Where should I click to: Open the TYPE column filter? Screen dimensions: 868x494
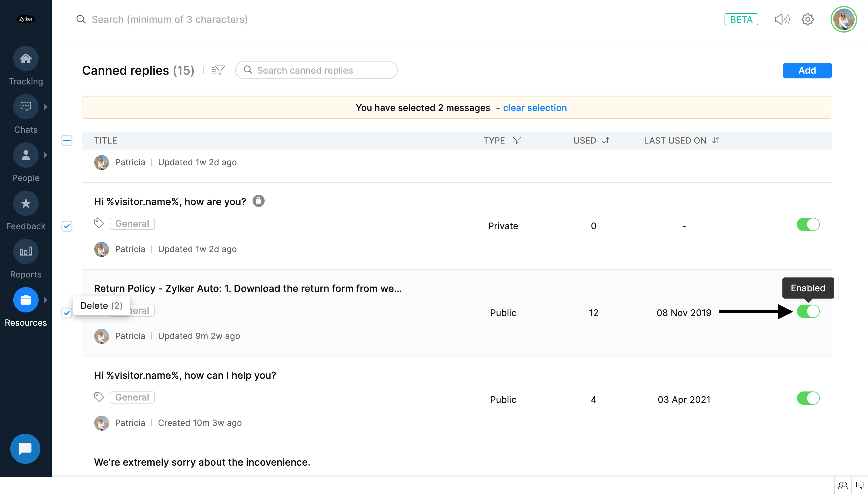[517, 141]
